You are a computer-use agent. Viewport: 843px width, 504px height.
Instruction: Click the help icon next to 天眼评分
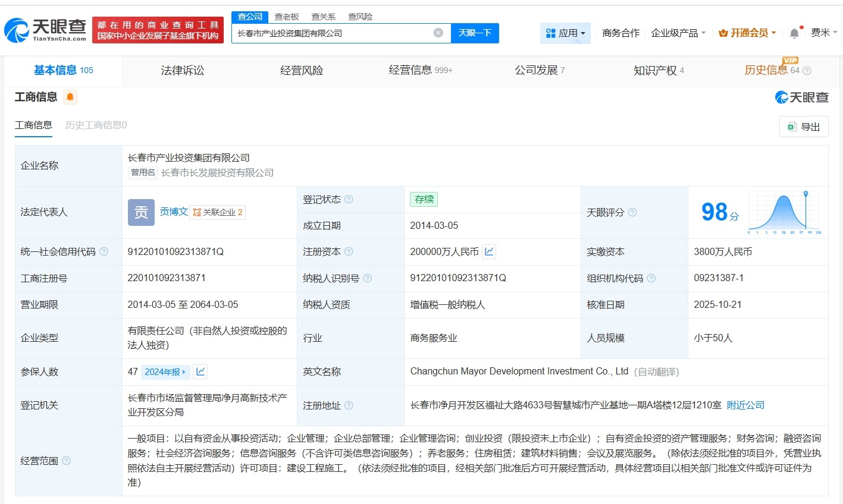632,212
